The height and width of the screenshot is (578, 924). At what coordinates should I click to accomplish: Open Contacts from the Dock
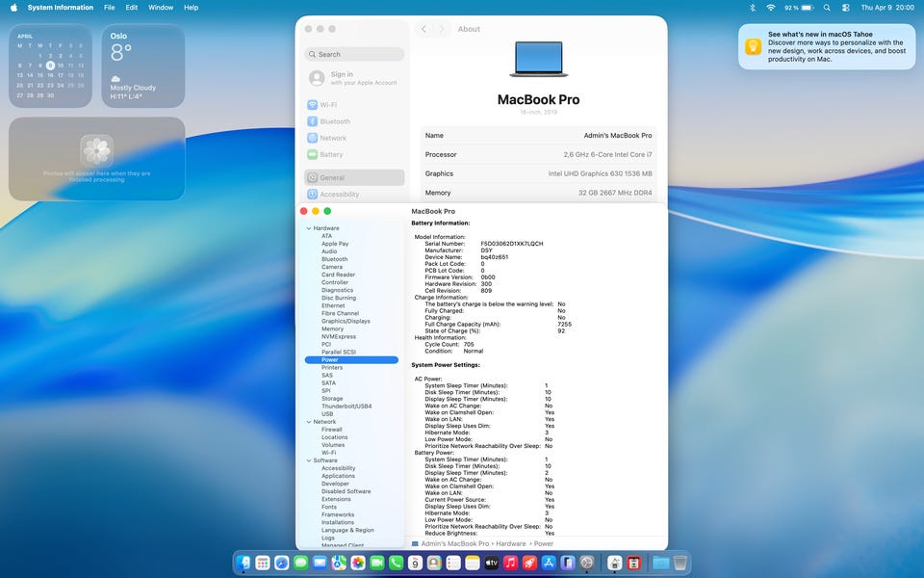coord(434,563)
